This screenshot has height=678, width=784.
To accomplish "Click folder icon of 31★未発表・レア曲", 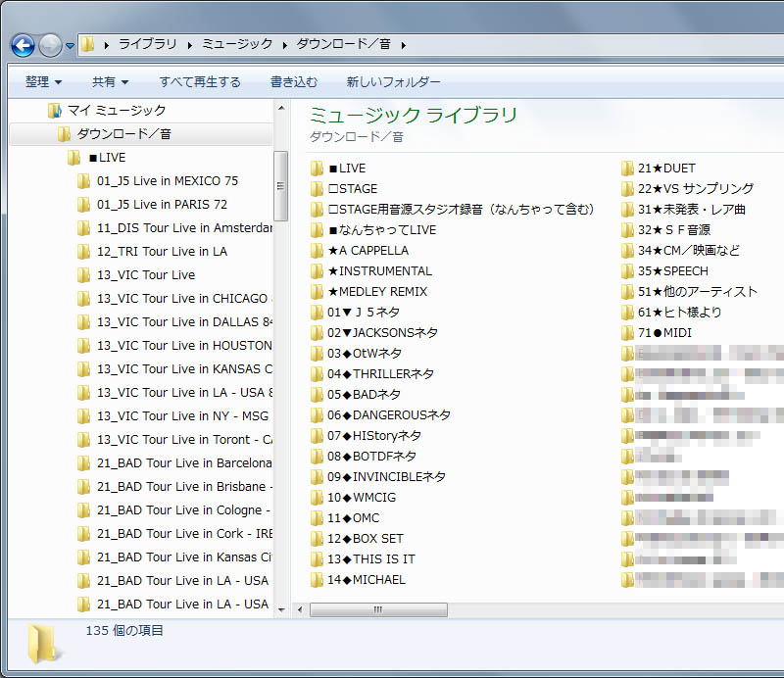I will coord(628,210).
